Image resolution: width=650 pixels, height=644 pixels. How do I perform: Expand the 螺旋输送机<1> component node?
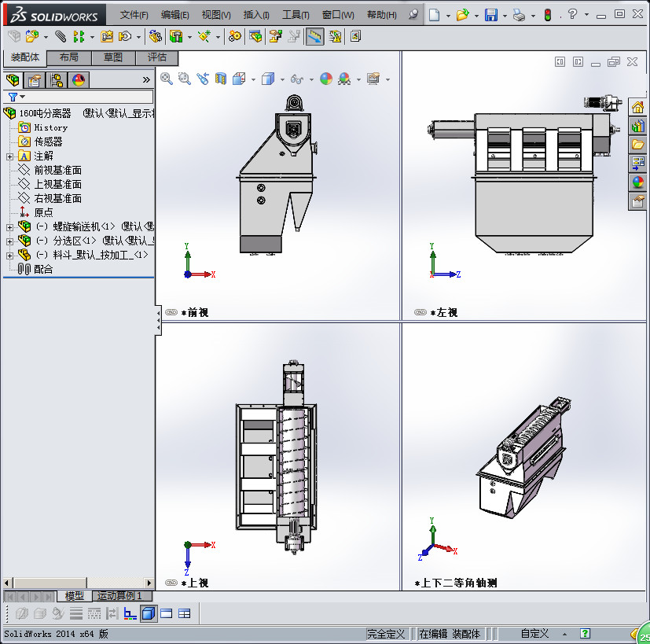coord(10,227)
